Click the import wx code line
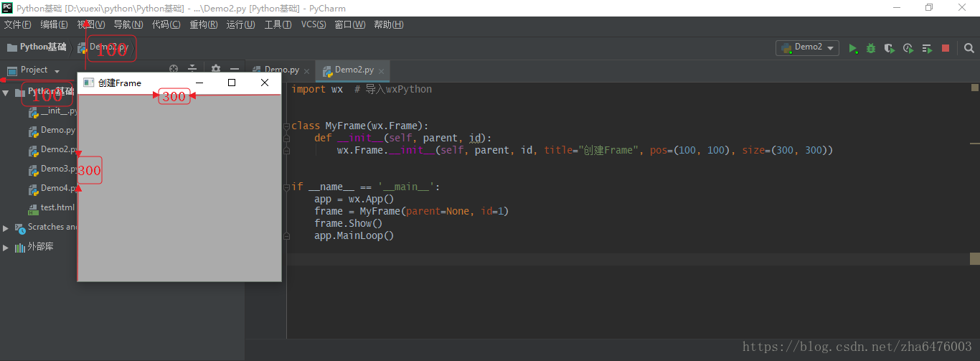 point(362,90)
